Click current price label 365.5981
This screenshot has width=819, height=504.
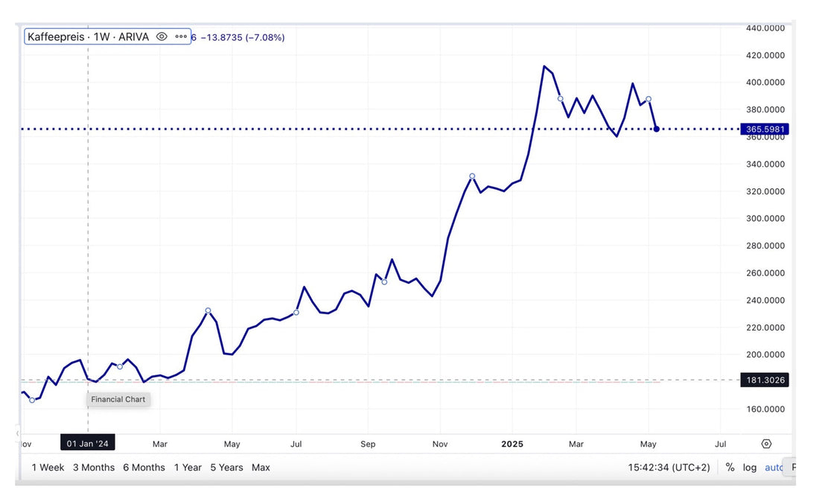pos(765,129)
